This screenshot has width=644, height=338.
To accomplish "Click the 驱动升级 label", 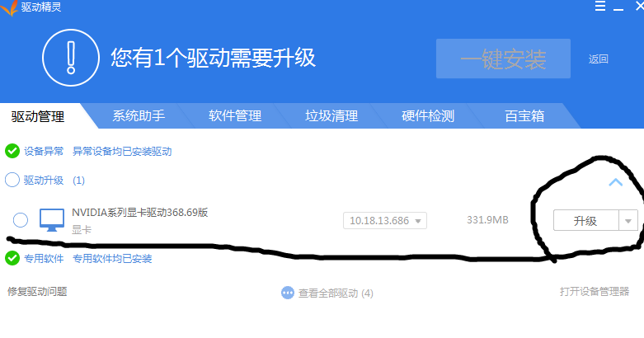I will 44,181.
